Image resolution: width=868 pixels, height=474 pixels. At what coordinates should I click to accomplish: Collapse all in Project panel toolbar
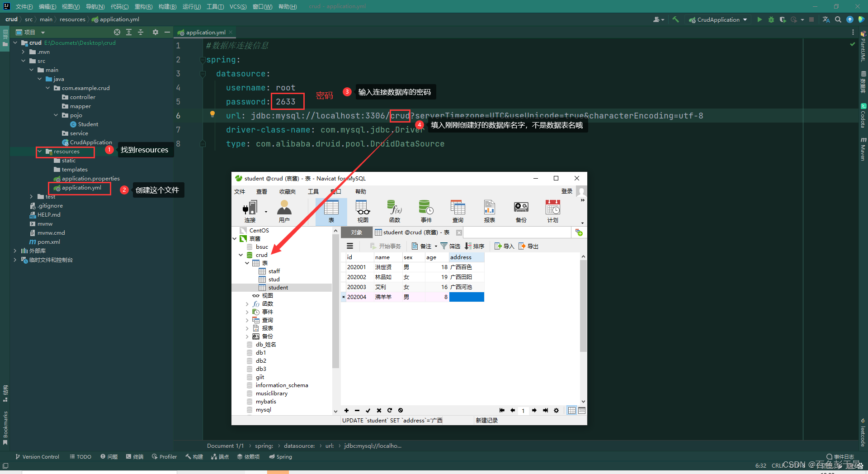pos(141,32)
